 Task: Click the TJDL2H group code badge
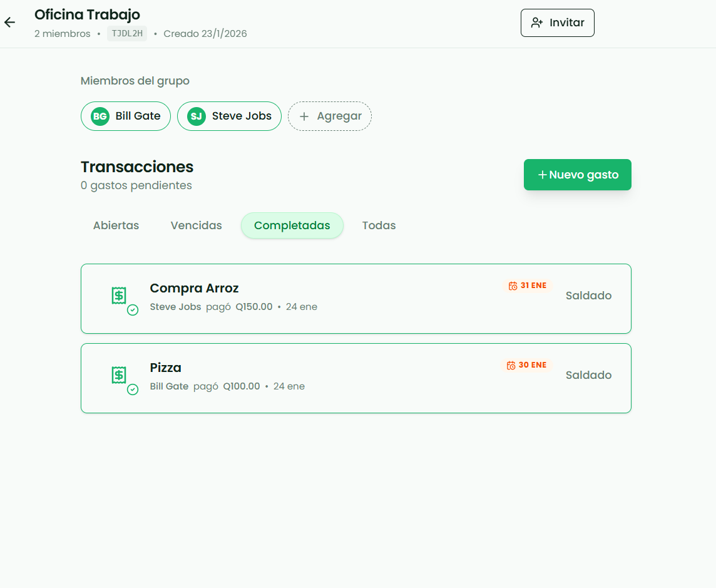click(126, 34)
